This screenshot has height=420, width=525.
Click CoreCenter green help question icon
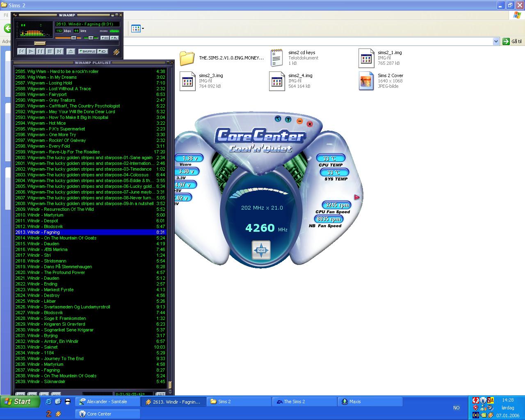pos(288,119)
